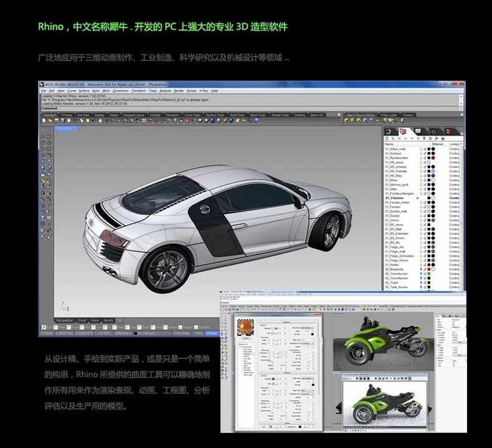Select the Drauf viewport tab
This screenshot has height=448, width=492.
pyautogui.click(x=81, y=320)
